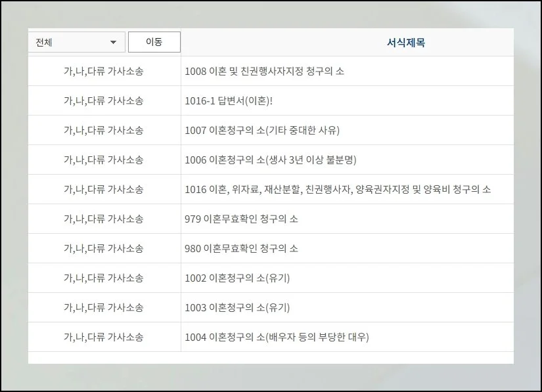The height and width of the screenshot is (392, 542).
Task: Select form 1016-1 답변서(이혼)!
Action: point(229,100)
